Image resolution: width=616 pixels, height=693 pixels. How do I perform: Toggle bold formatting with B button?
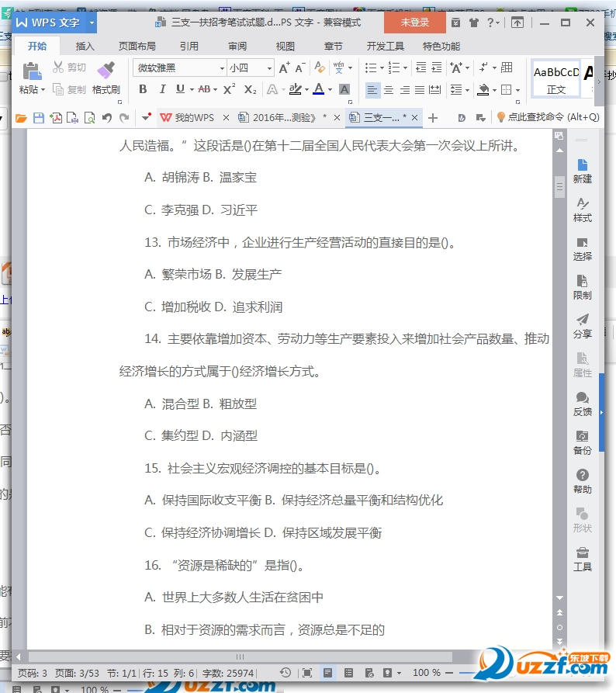pos(143,90)
